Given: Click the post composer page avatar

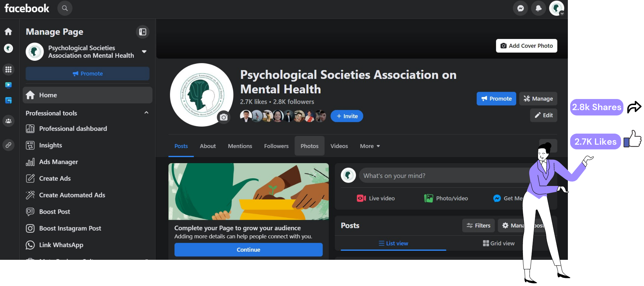Looking at the screenshot, I should tap(348, 175).
